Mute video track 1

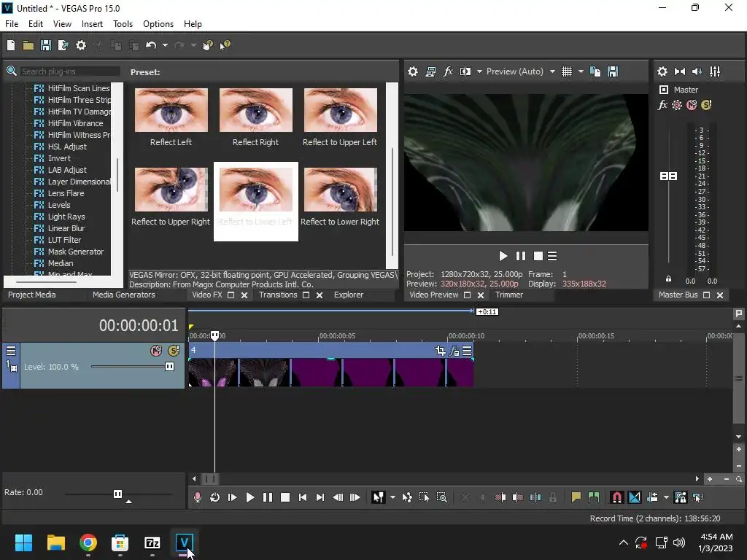click(x=156, y=351)
